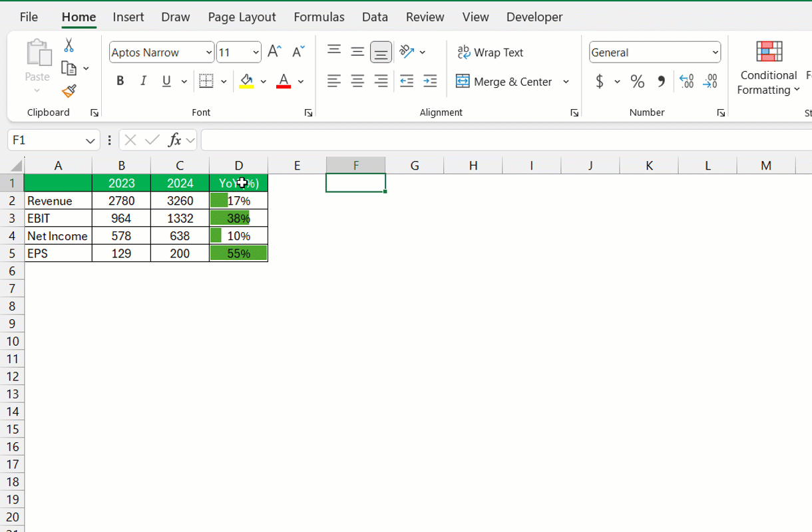Expand the fill color options arrow

264,81
